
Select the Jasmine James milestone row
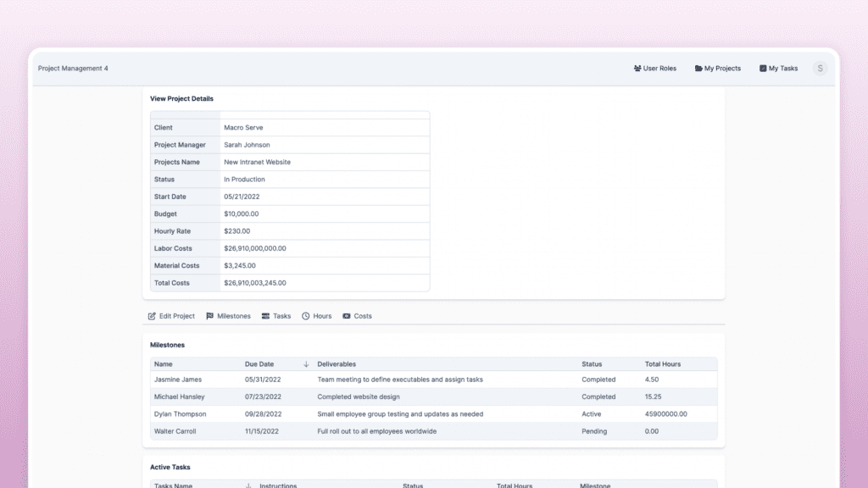pos(180,380)
